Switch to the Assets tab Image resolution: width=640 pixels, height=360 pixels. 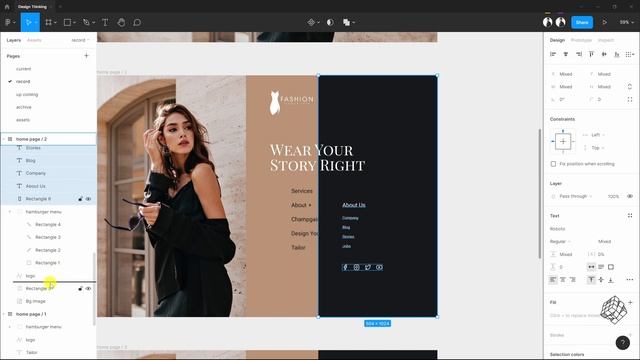coord(34,40)
